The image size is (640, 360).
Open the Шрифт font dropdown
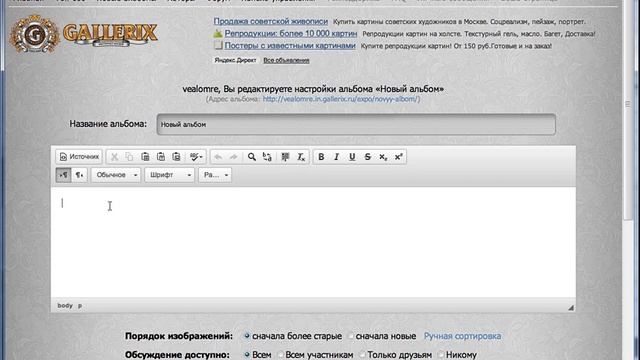(169, 175)
